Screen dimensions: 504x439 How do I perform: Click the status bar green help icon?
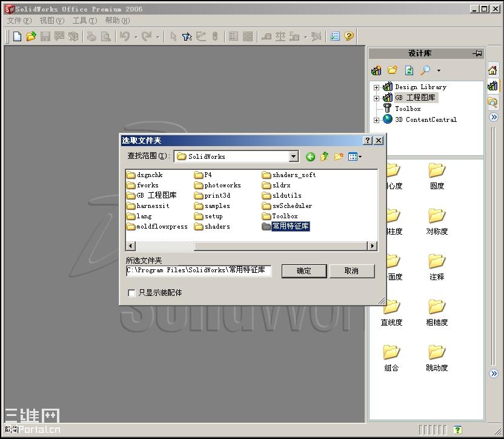pos(458,430)
